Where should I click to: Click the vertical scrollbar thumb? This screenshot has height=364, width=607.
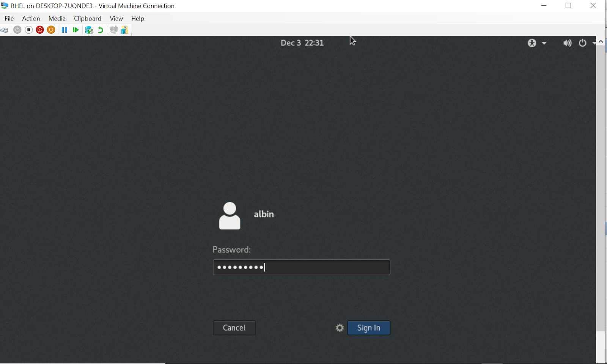[601, 188]
